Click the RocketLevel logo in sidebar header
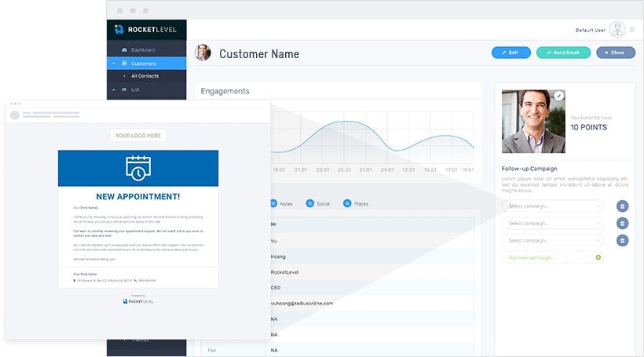644x357 pixels. tap(145, 30)
